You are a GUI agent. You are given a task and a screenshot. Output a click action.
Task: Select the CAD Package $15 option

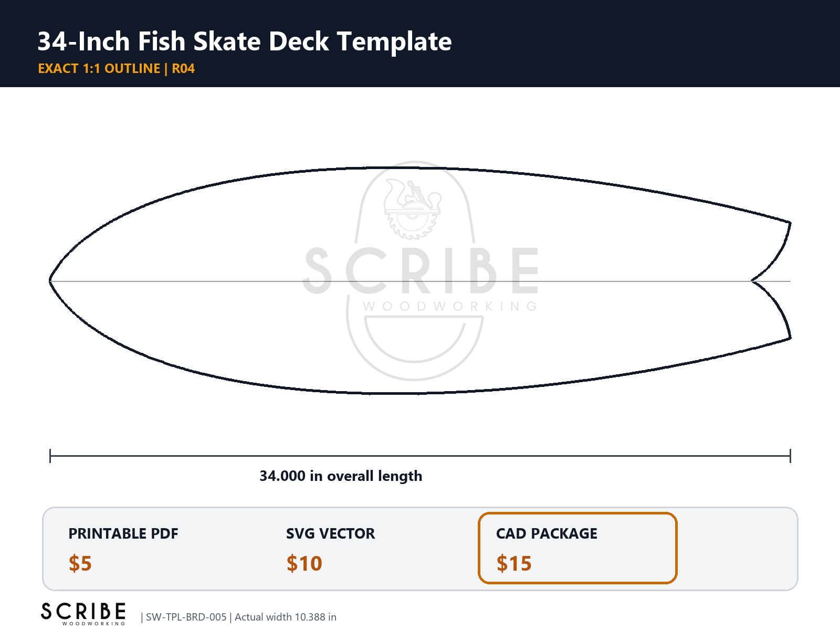click(577, 548)
